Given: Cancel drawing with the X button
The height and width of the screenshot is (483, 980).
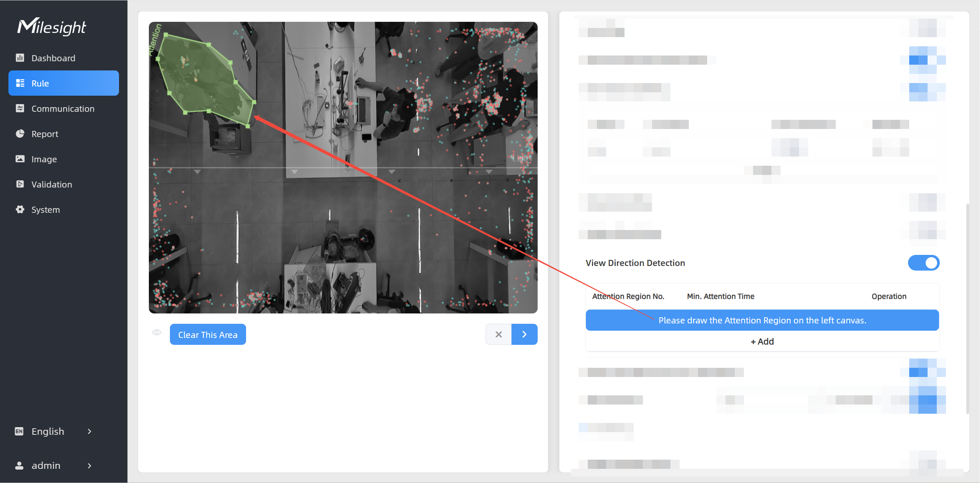Looking at the screenshot, I should click(x=499, y=334).
